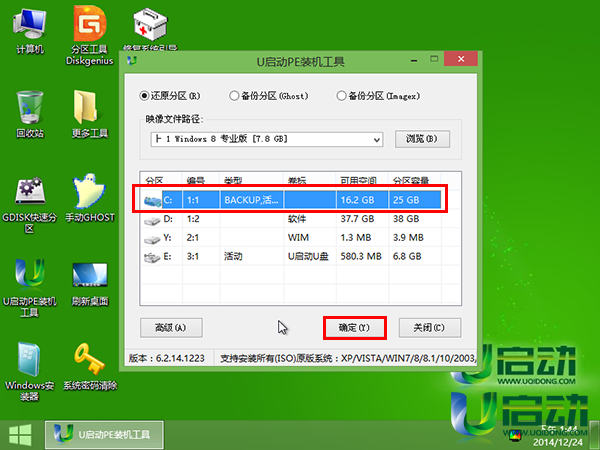Image resolution: width=600 pixels, height=450 pixels.
Task: Click the 浏览(B) browse button
Action: [422, 139]
